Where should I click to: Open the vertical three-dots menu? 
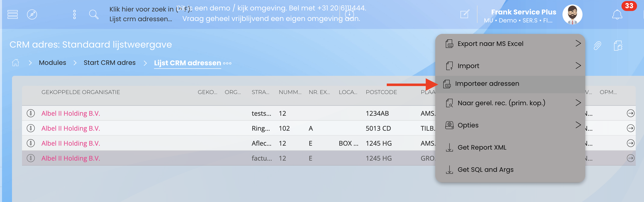pos(74,14)
